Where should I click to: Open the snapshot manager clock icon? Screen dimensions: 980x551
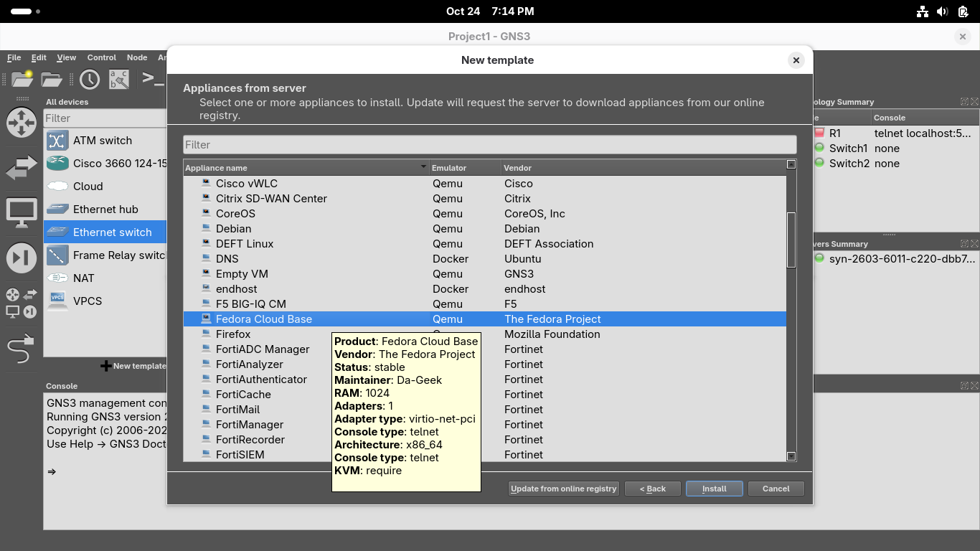click(90, 79)
